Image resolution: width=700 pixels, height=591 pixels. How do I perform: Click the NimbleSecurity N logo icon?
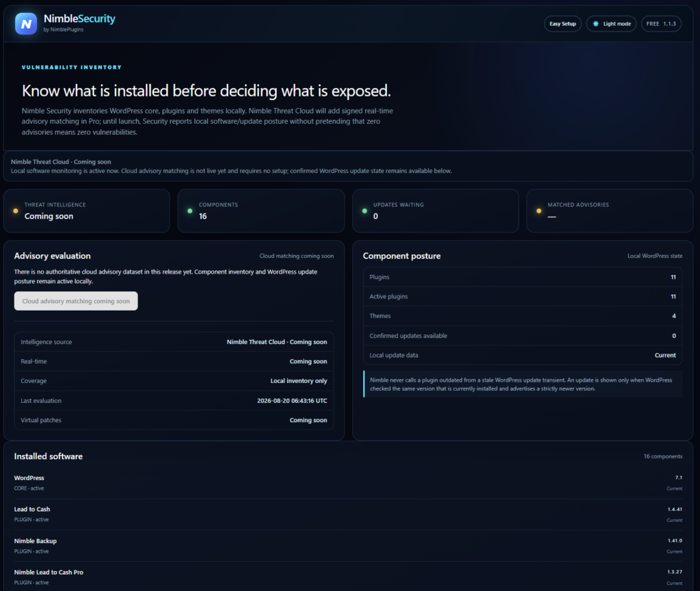pyautogui.click(x=26, y=24)
